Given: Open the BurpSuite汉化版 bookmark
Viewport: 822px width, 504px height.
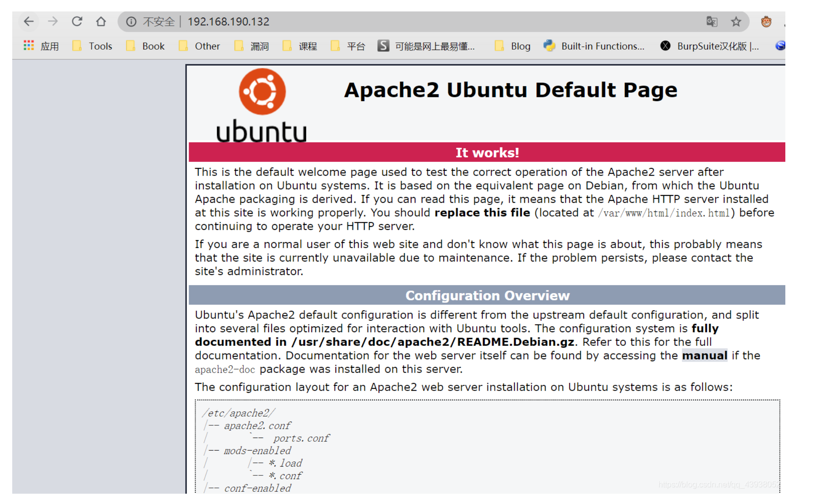Looking at the screenshot, I should 710,46.
